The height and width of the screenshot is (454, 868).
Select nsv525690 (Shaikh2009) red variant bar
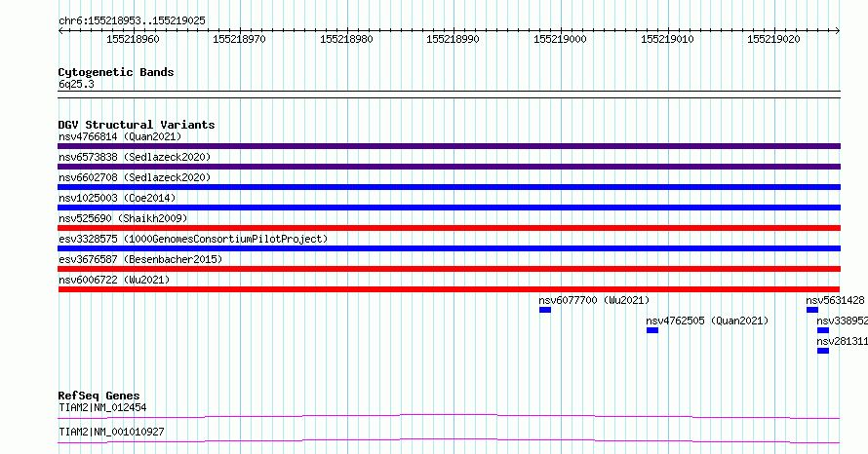point(449,228)
